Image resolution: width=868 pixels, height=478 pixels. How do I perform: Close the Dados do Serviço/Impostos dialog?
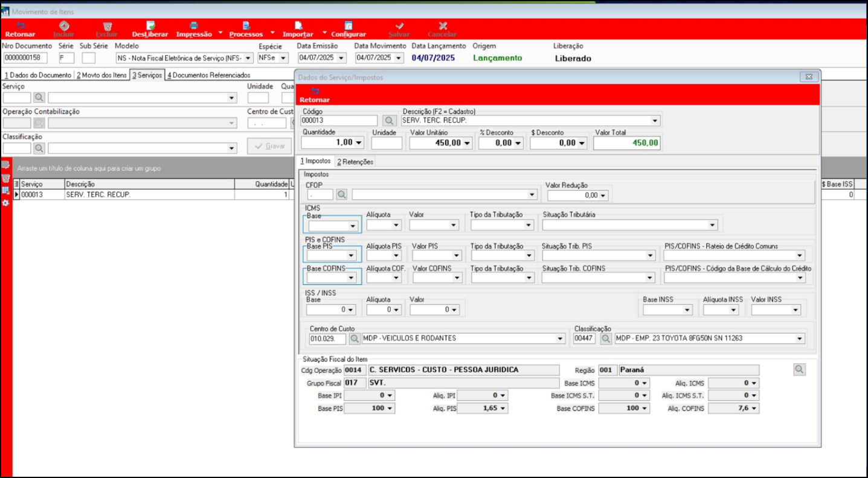(809, 77)
